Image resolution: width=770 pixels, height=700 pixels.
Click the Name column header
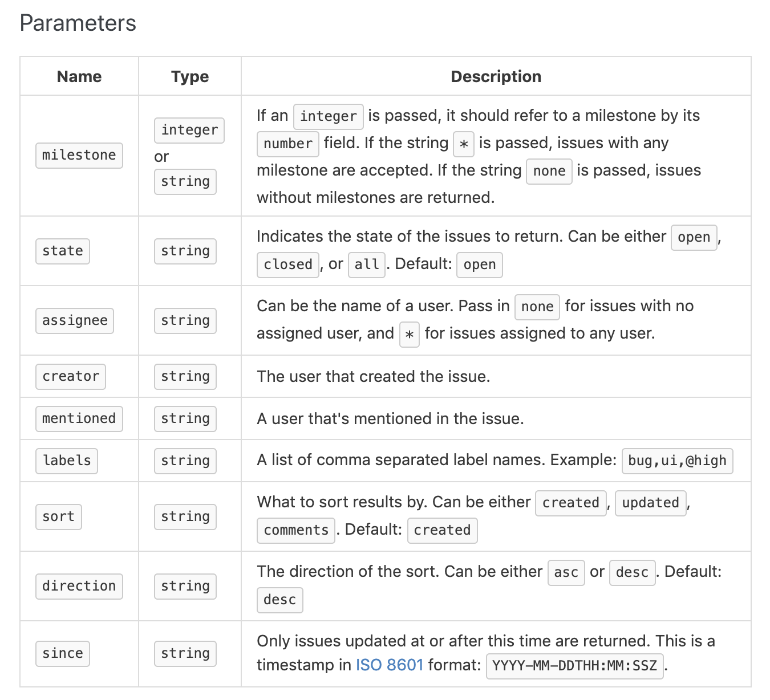(79, 76)
